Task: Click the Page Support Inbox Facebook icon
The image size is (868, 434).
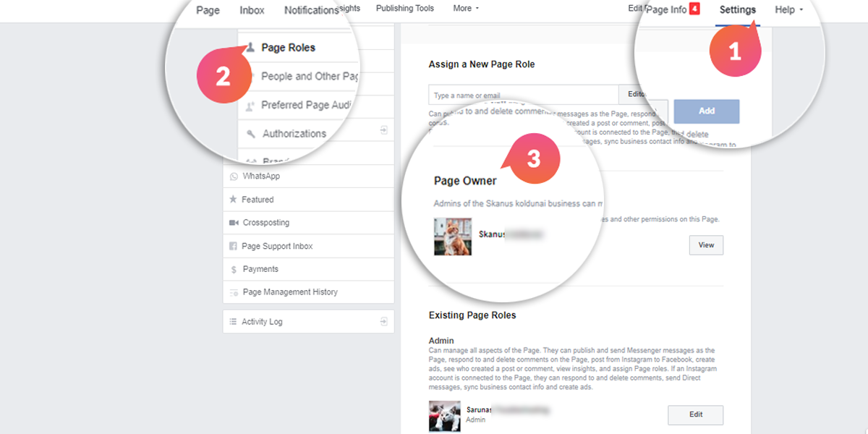Action: tap(234, 246)
